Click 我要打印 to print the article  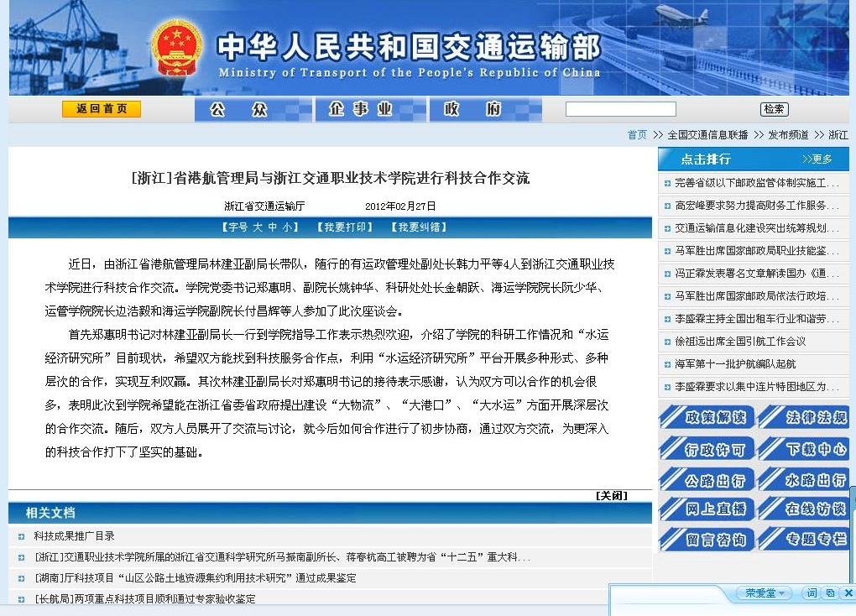[x=345, y=227]
